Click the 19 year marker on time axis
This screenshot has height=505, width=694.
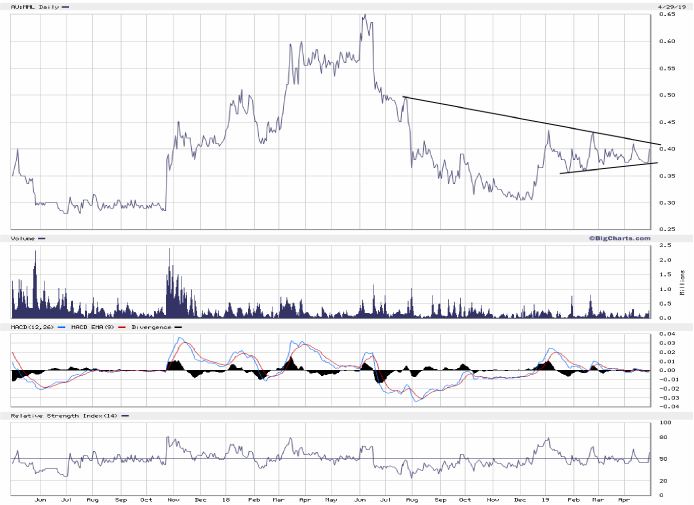pyautogui.click(x=547, y=498)
